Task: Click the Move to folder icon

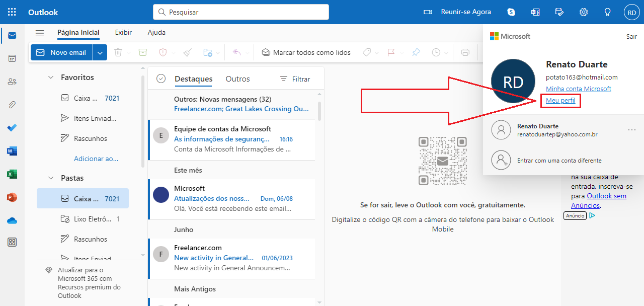Action: (207, 52)
